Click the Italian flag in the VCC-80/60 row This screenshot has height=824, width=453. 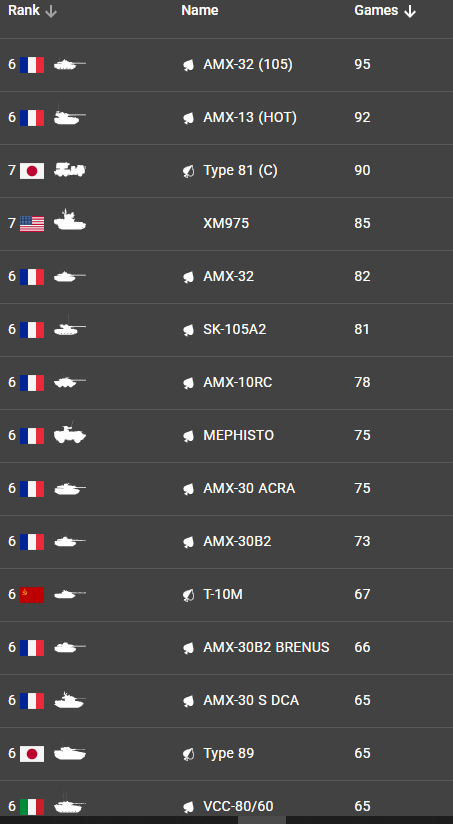[x=32, y=807]
